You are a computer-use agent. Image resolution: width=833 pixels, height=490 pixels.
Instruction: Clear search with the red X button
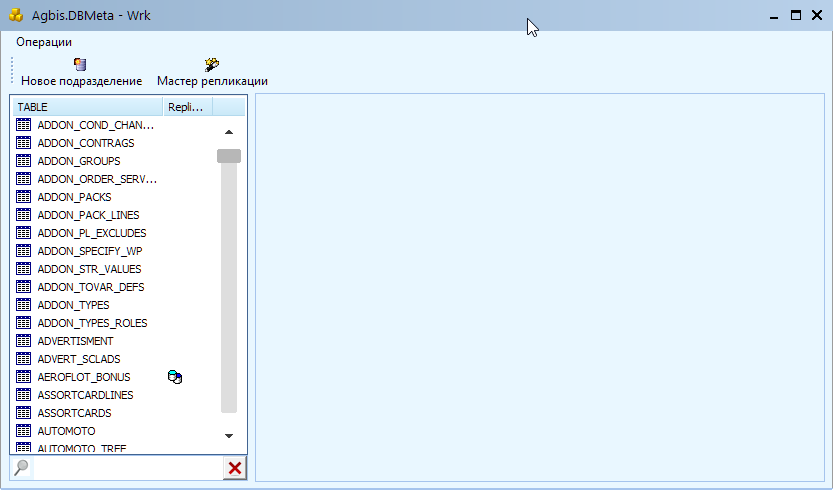(235, 468)
